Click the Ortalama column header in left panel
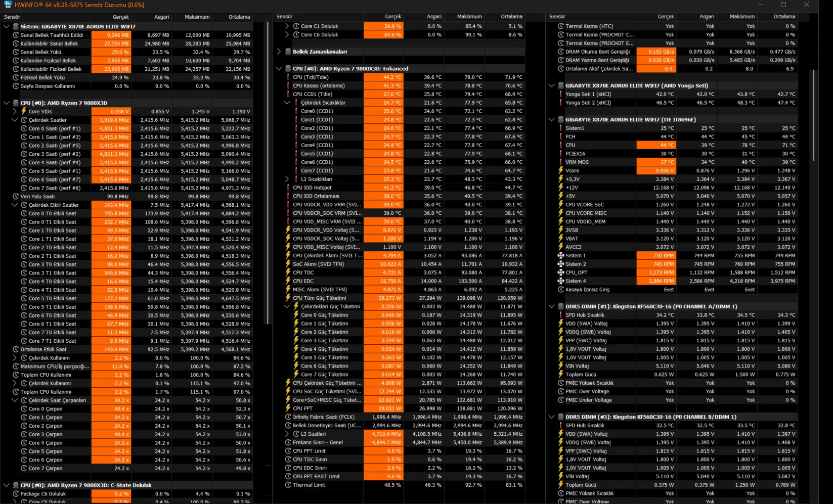Viewport: 833px width, 504px height. coord(233,17)
